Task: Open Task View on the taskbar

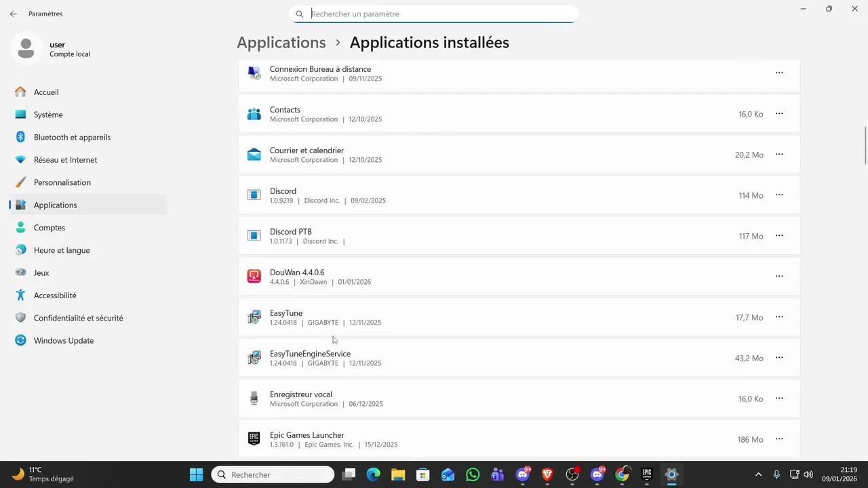Action: tap(349, 474)
